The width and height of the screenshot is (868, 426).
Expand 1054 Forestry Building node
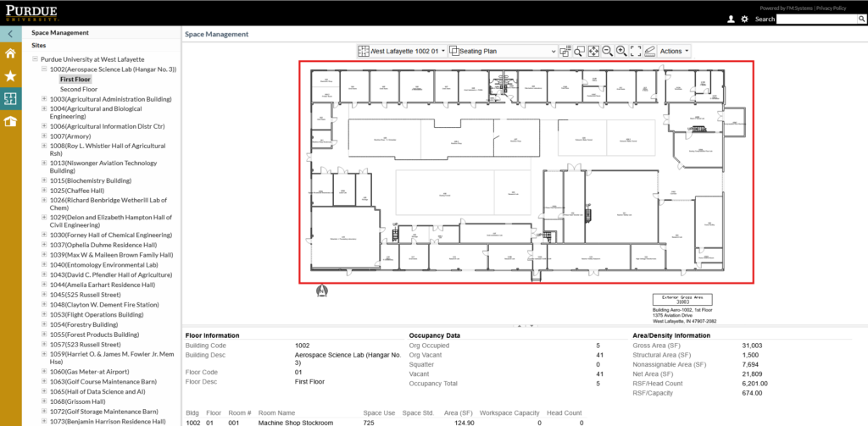[44, 324]
